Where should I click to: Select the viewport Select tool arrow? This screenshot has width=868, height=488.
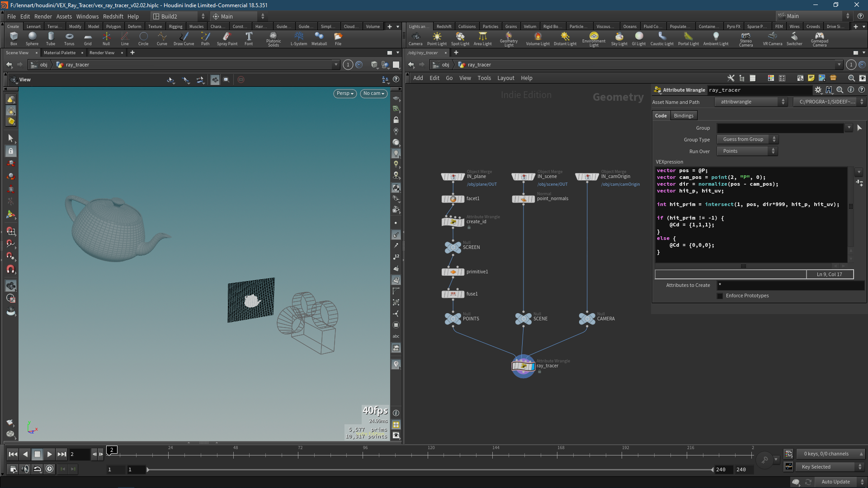coord(11,138)
